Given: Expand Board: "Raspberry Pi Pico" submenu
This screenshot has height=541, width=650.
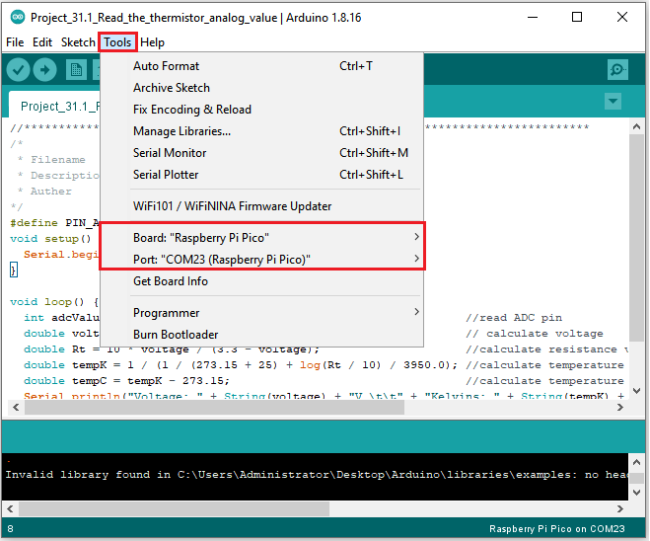Looking at the screenshot, I should [262, 238].
